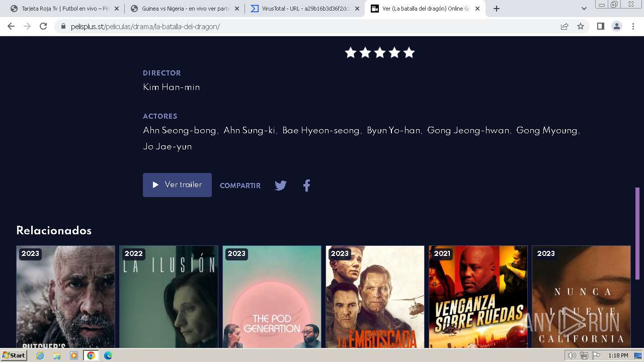The width and height of the screenshot is (644, 362).
Task: Click the fifth rating star
Action: [409, 52]
